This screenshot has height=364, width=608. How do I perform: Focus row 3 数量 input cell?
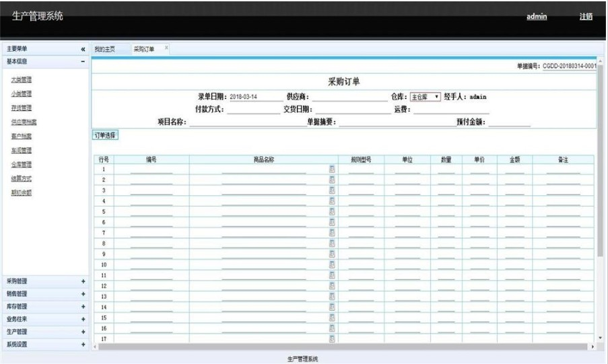446,190
